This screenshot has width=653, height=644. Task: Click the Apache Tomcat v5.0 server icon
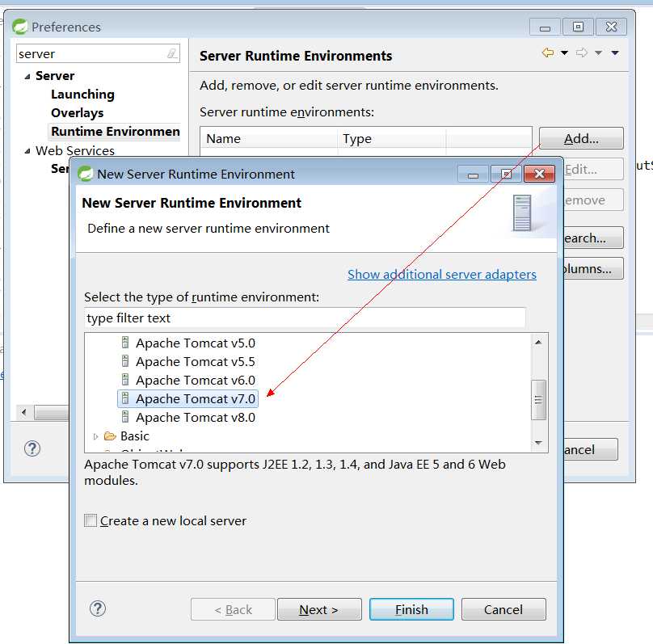coord(125,342)
